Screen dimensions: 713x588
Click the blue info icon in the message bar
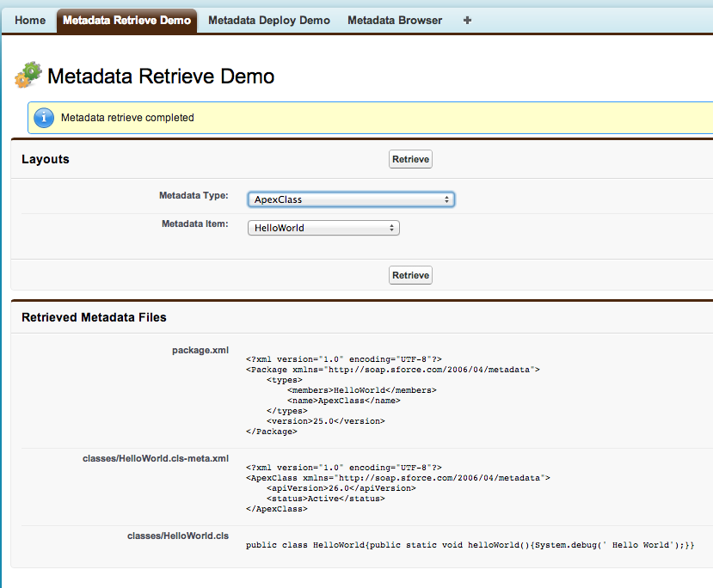click(x=44, y=118)
